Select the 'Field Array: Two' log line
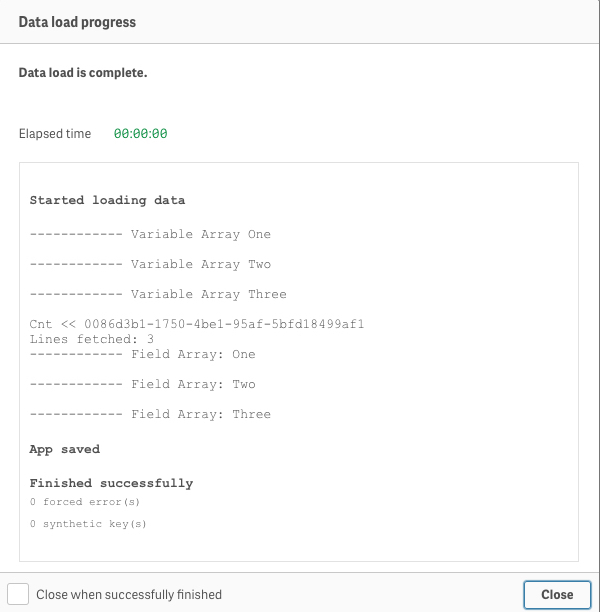The height and width of the screenshot is (612, 600). point(142,384)
